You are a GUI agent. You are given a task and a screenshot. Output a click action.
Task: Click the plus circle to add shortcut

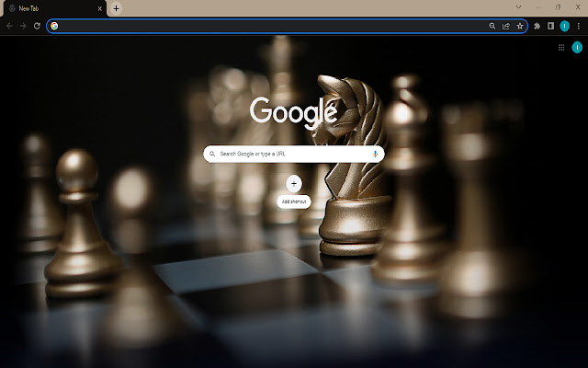(294, 184)
